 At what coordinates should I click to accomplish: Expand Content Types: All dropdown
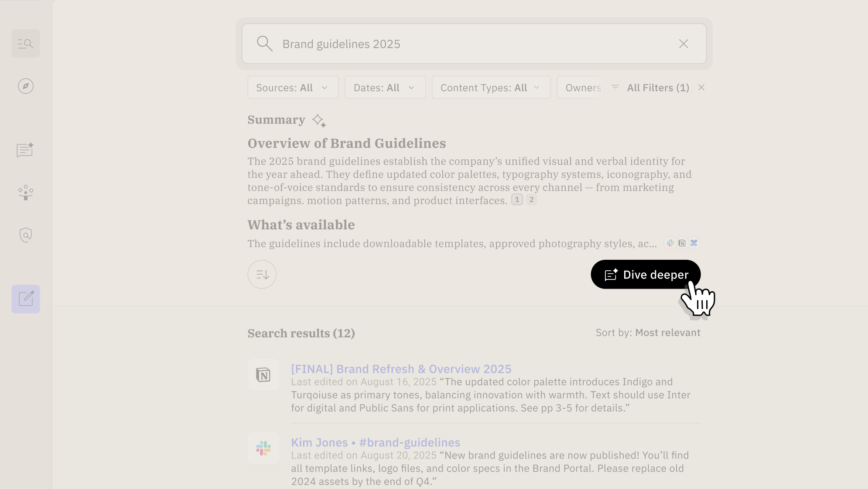coord(491,88)
